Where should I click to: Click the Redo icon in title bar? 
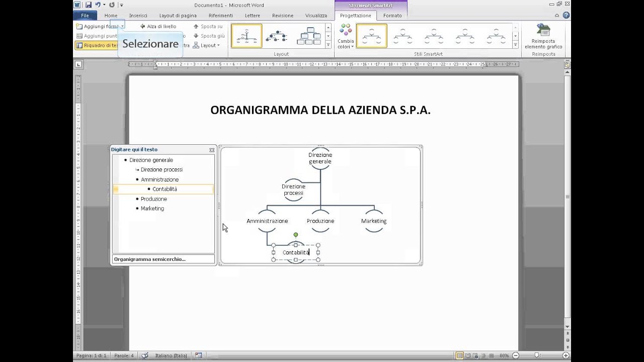click(x=112, y=5)
